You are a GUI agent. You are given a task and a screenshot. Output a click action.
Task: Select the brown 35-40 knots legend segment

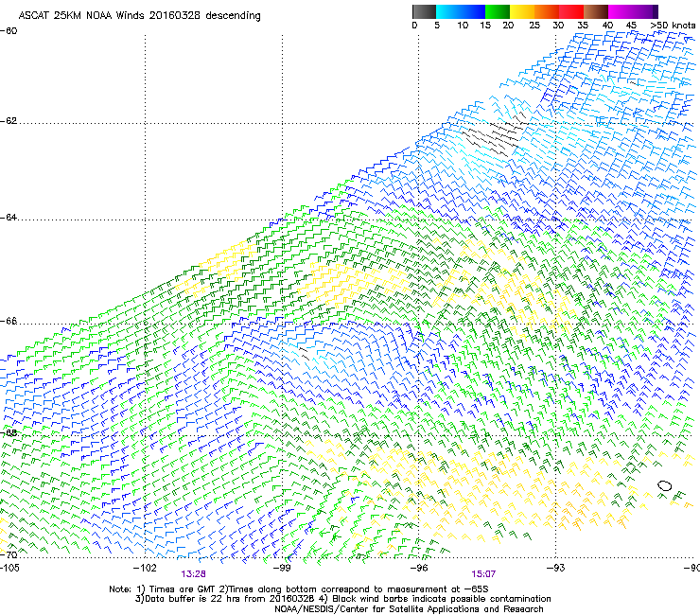click(x=596, y=11)
